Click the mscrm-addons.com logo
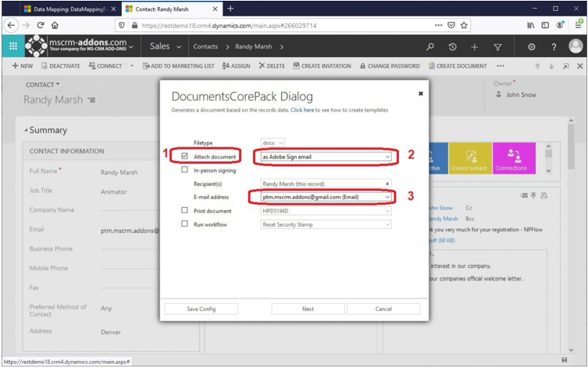Viewport: 588px width, 368px height. pos(76,46)
